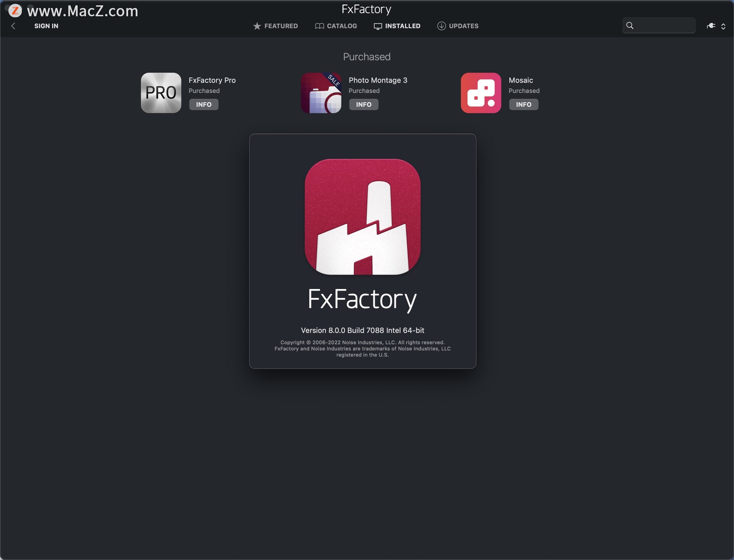Select the FxFactory Pro product title
The image size is (734, 560).
[x=212, y=80]
